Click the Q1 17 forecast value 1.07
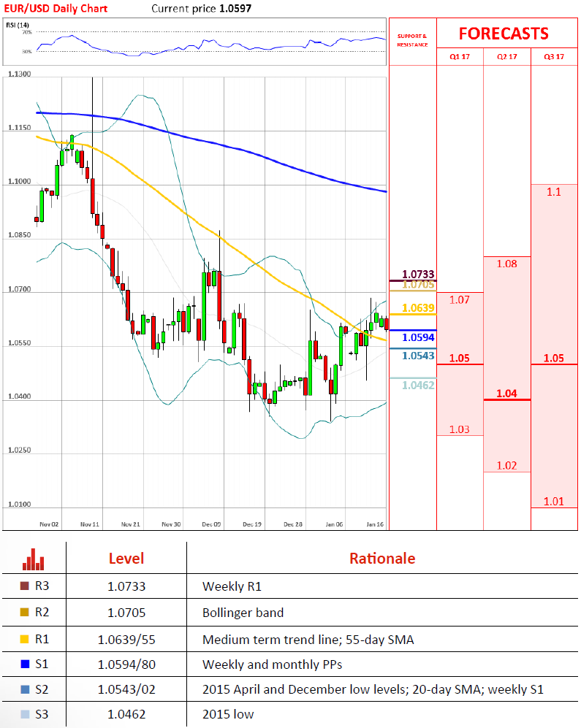The width and height of the screenshot is (581, 728). coord(460,300)
